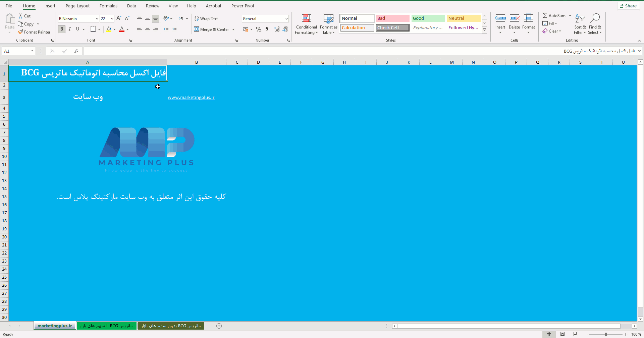This screenshot has width=644, height=338.
Task: Apply Comma Style number format
Action: pyautogui.click(x=267, y=29)
